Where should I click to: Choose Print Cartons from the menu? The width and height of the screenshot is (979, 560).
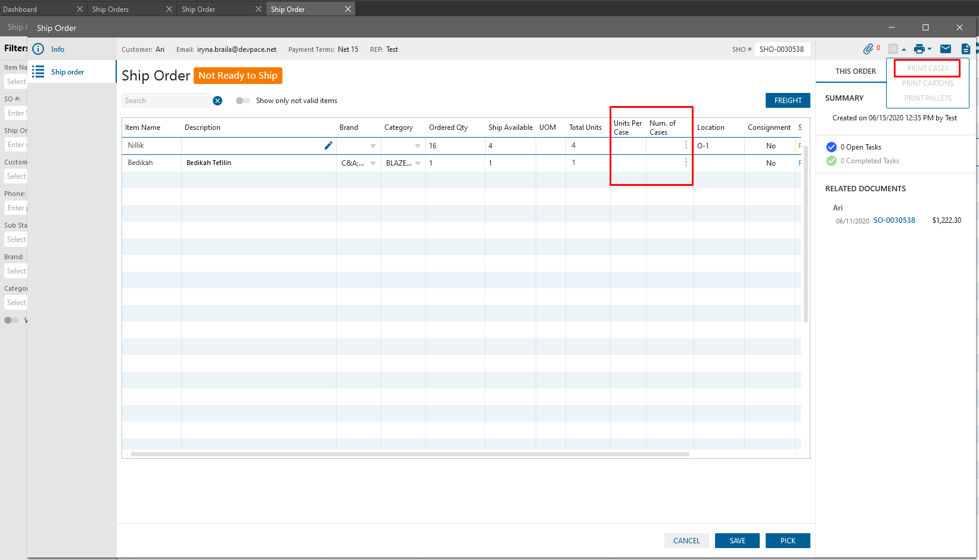tap(928, 83)
